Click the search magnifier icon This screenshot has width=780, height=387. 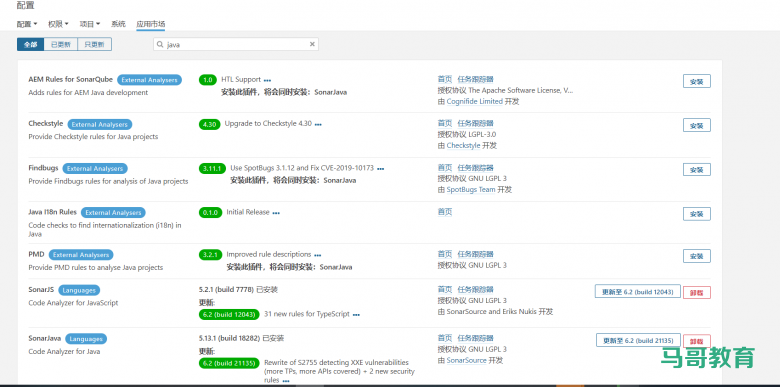(160, 44)
